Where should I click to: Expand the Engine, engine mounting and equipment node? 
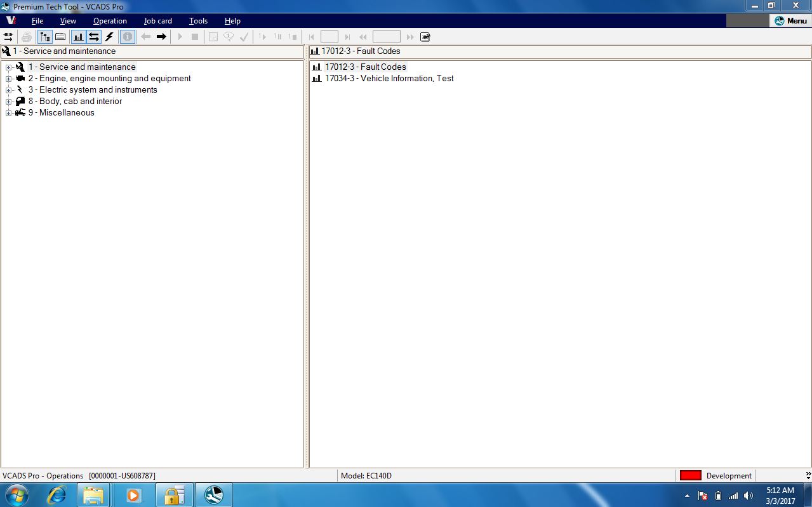8,79
